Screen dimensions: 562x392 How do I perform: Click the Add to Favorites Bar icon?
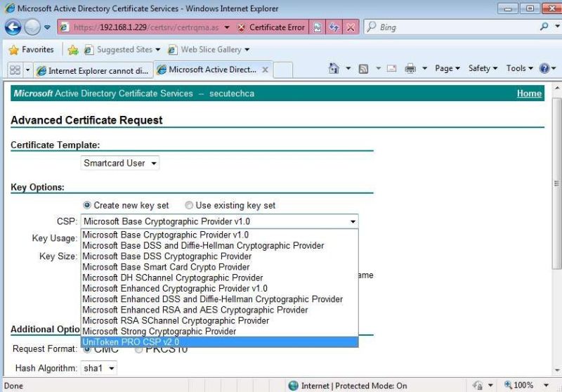73,50
